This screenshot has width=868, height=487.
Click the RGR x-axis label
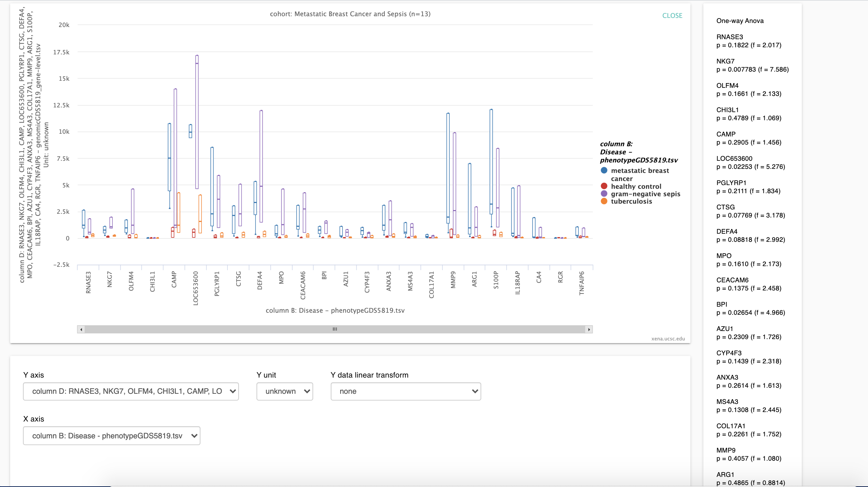561,277
